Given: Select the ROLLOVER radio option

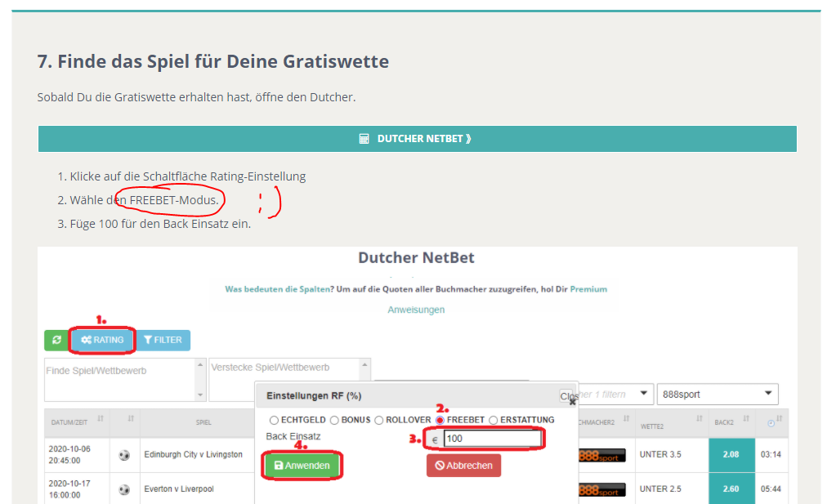Looking at the screenshot, I should click(378, 420).
